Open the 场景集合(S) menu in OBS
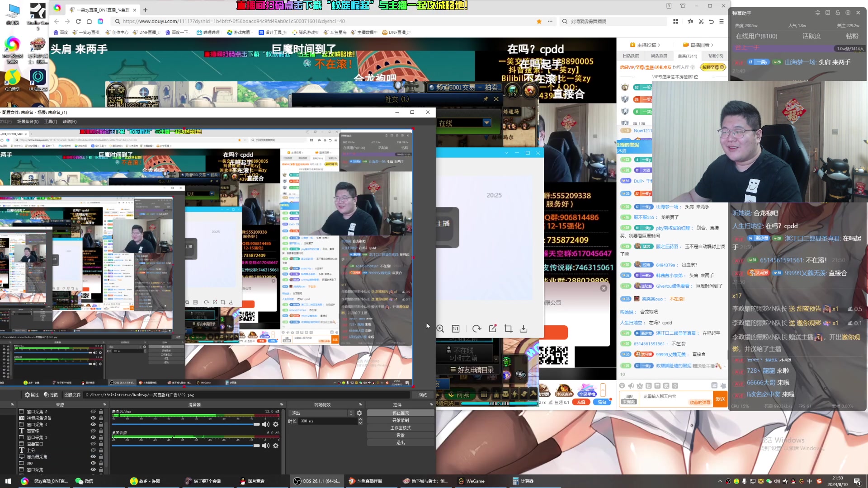The width and height of the screenshot is (868, 488). coord(28,122)
